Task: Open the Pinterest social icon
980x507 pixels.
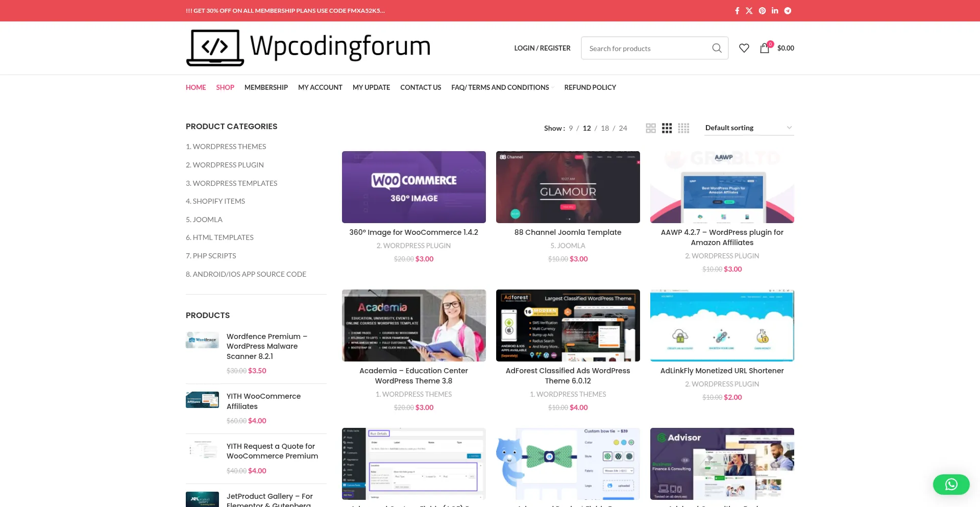Action: 762,11
